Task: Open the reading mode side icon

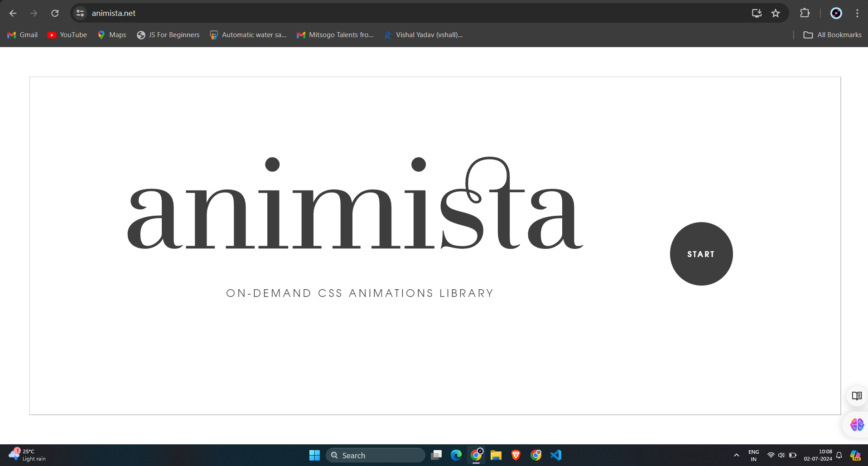Action: (857, 396)
